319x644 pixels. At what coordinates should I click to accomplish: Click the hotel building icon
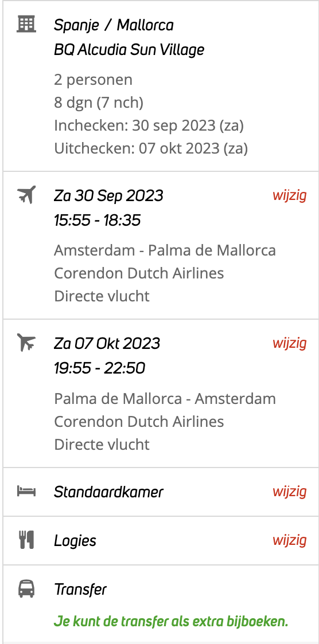(x=26, y=24)
